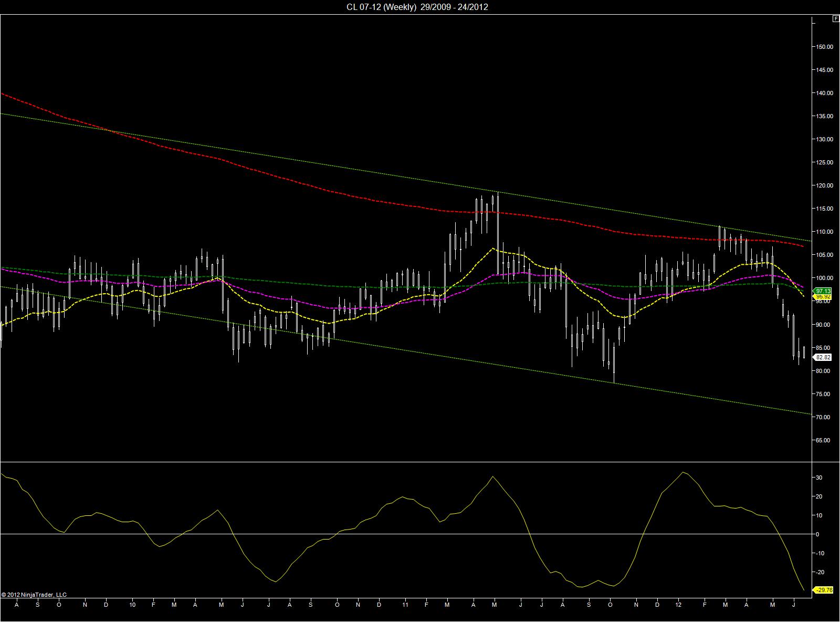Click the 82.82 last price marker
This screenshot has width=840, height=622.
(823, 357)
